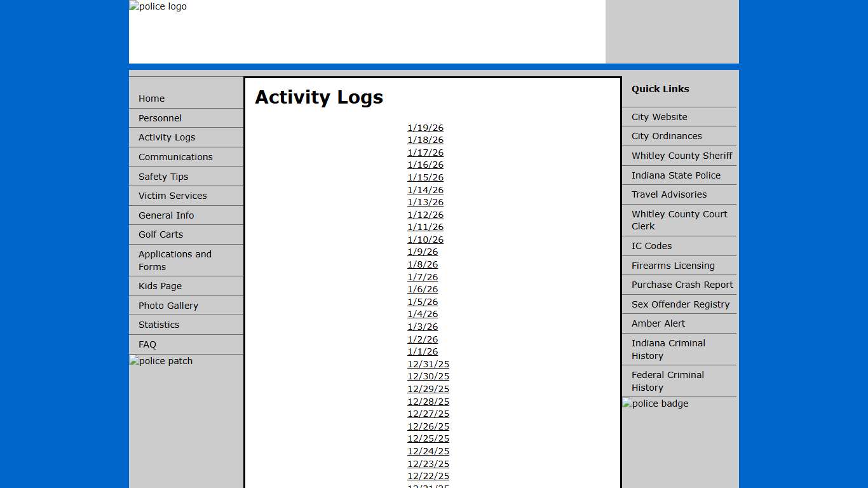Click the police badge image
Screen dimensions: 868x488
point(655,403)
